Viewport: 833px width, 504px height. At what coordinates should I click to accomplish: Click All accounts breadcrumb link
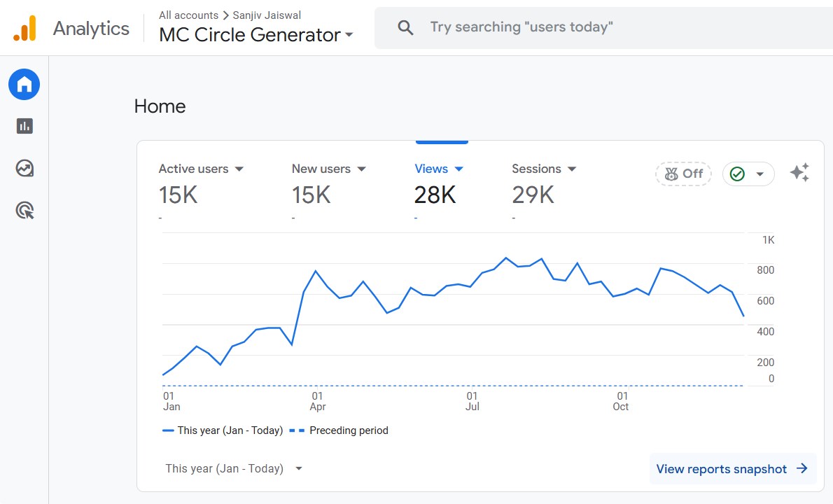(x=188, y=15)
